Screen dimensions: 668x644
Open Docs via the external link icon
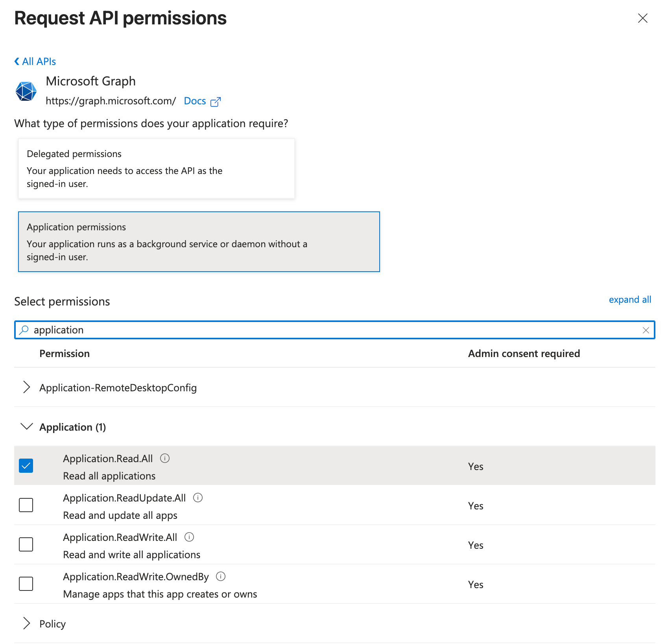coord(216,101)
